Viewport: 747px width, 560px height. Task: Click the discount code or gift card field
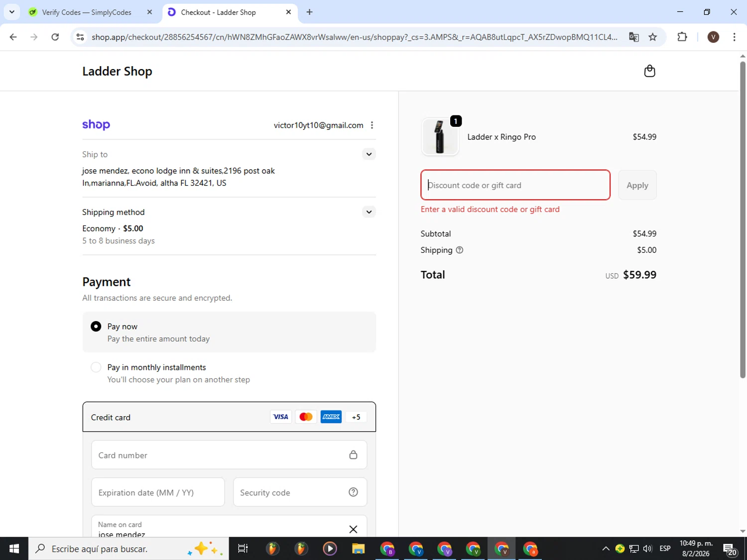pyautogui.click(x=515, y=185)
